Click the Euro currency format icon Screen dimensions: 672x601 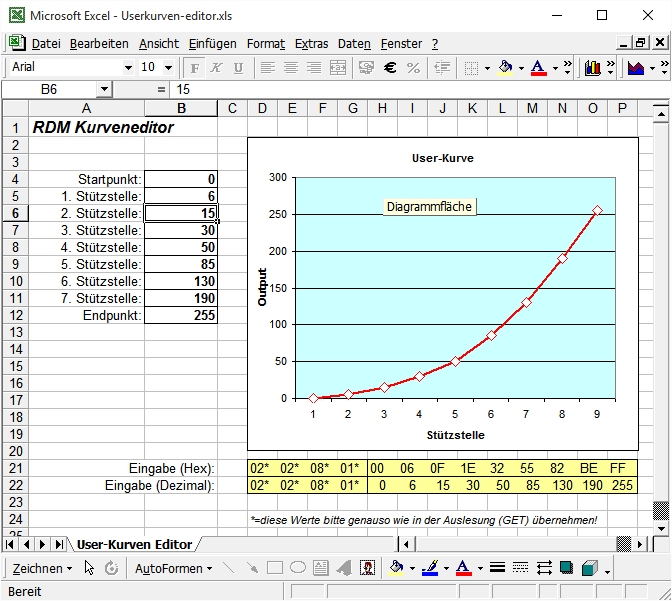coord(390,68)
